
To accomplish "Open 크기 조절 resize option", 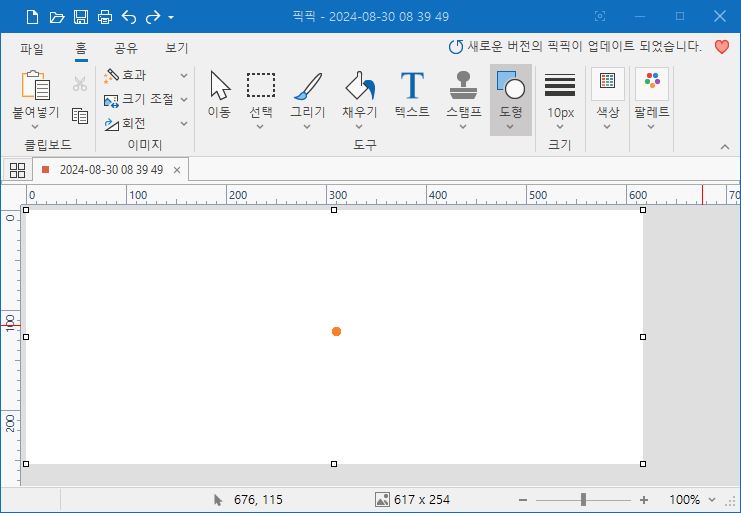I will coord(138,99).
